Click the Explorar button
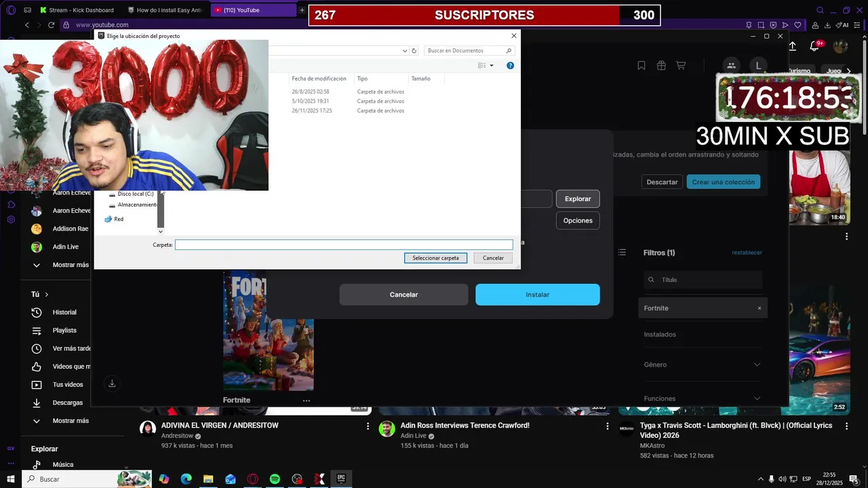The image size is (868, 488). (x=578, y=199)
